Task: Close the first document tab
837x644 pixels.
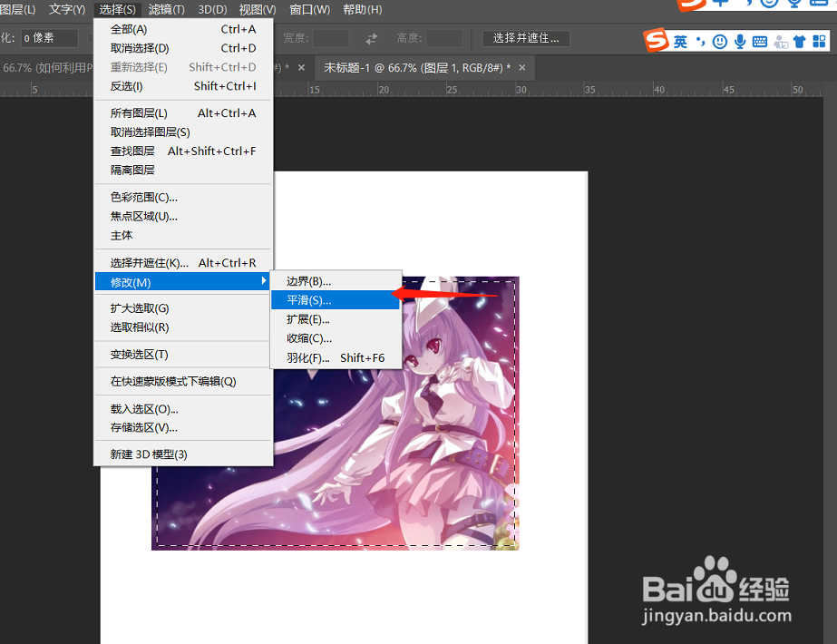Action: tap(302, 68)
